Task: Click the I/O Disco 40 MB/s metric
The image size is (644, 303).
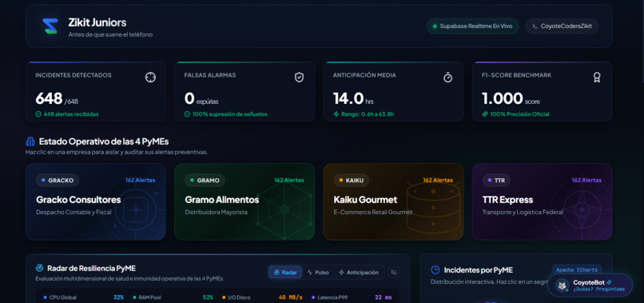Action: tap(262, 297)
